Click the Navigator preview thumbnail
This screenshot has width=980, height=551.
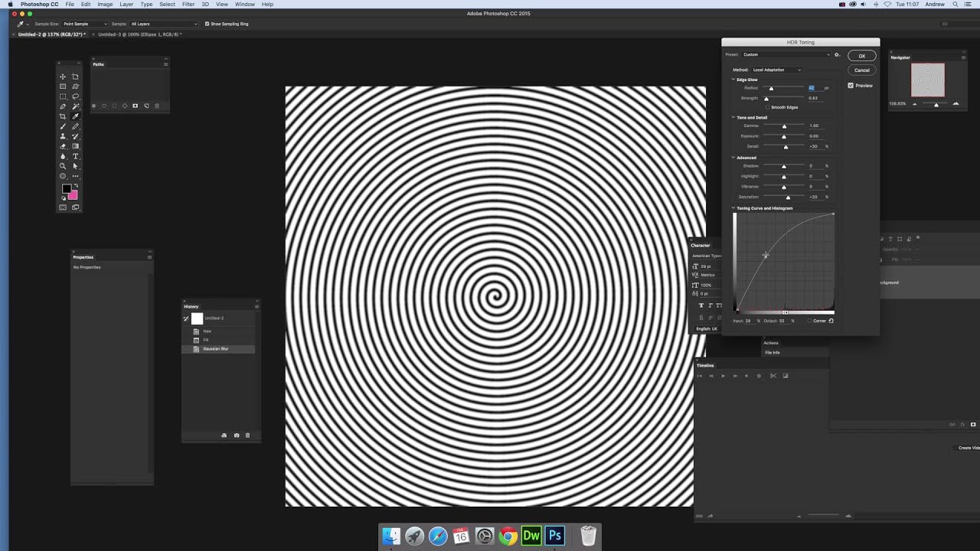[927, 80]
